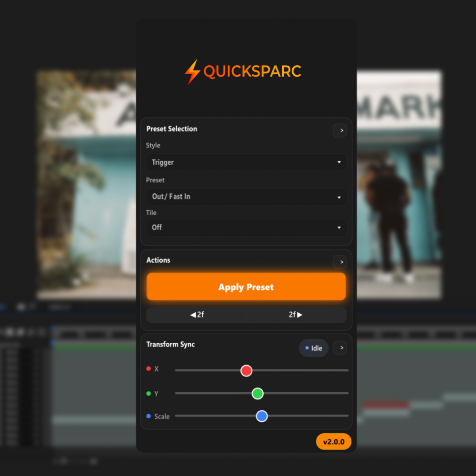Viewport: 476px width, 476px height.
Task: Open the Preset dropdown showing Out/ Fast In
Action: click(x=246, y=197)
